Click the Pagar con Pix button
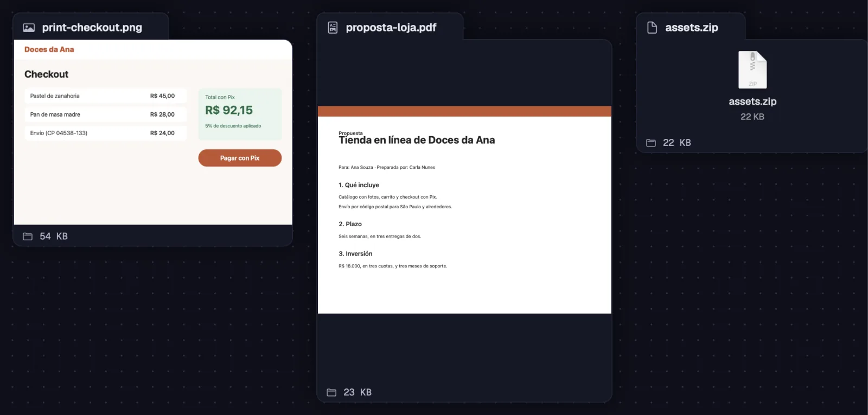 pos(240,158)
